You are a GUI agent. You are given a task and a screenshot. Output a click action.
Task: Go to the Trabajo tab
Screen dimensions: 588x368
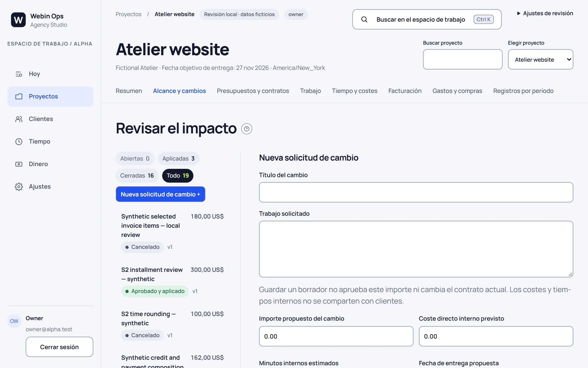coord(311,91)
